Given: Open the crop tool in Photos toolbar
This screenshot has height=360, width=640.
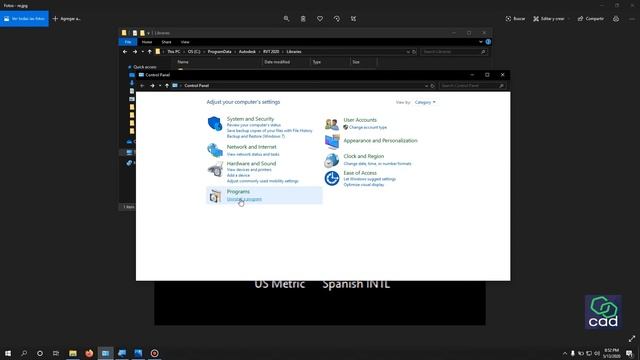Looking at the screenshot, I should (x=353, y=19).
